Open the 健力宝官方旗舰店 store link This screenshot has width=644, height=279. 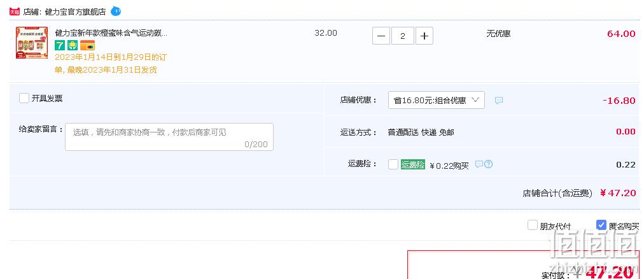(75, 12)
